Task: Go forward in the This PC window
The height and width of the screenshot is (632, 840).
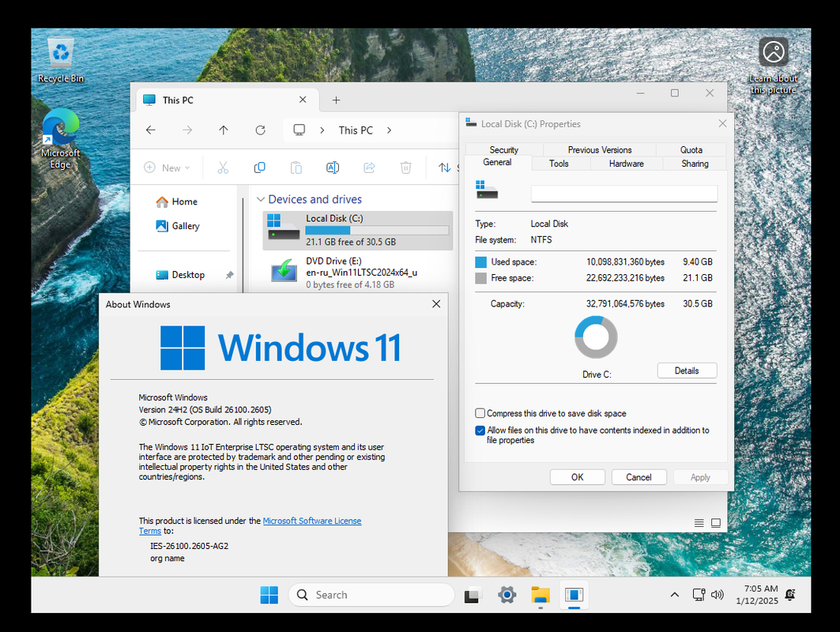Action: pos(187,130)
